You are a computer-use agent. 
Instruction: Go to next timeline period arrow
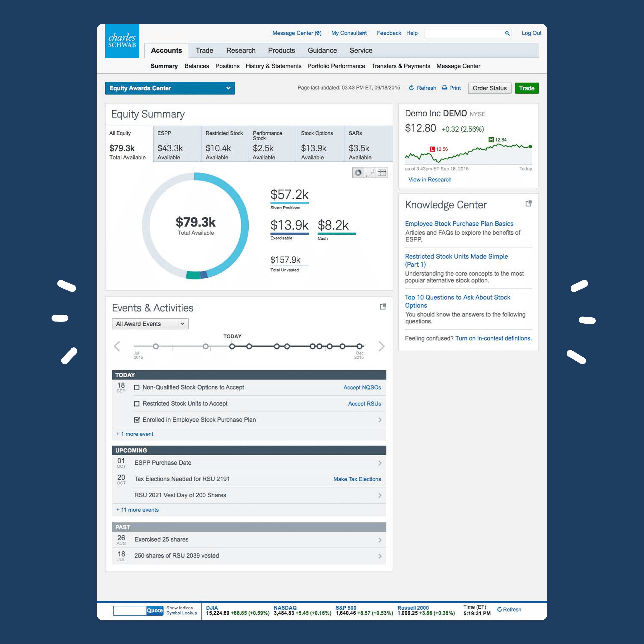pyautogui.click(x=381, y=346)
